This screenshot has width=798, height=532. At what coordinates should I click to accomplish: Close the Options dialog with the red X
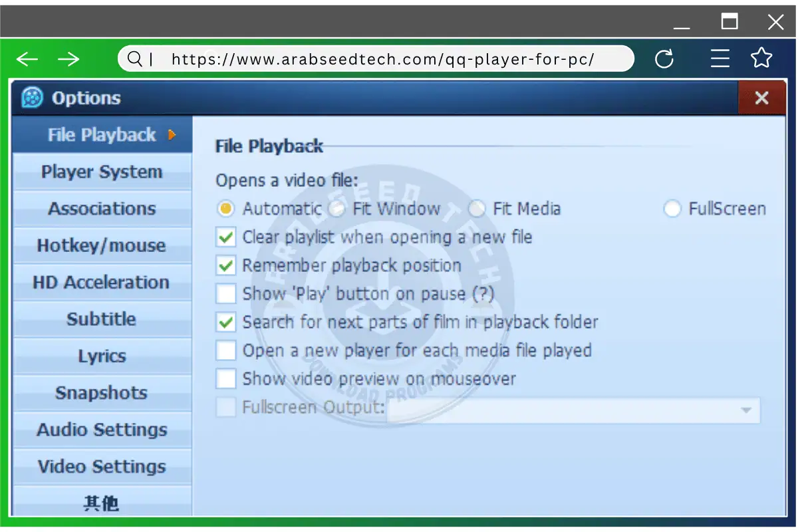tap(761, 98)
